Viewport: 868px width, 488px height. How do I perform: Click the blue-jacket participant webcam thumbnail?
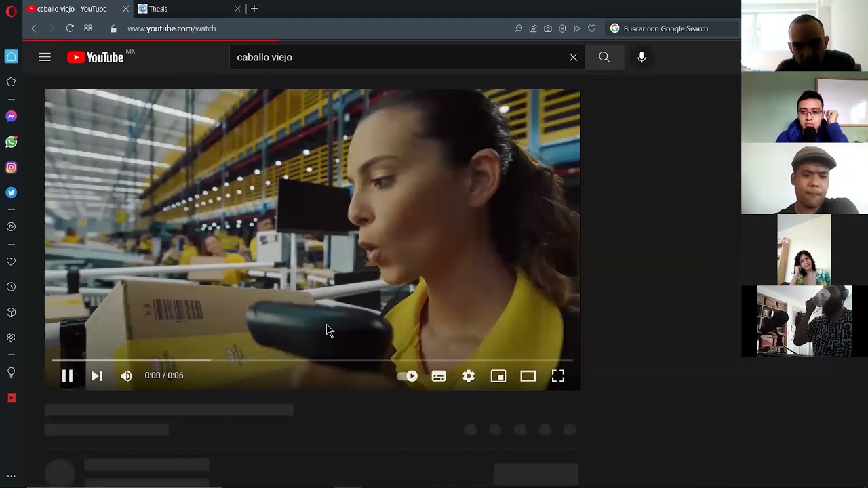click(x=804, y=107)
